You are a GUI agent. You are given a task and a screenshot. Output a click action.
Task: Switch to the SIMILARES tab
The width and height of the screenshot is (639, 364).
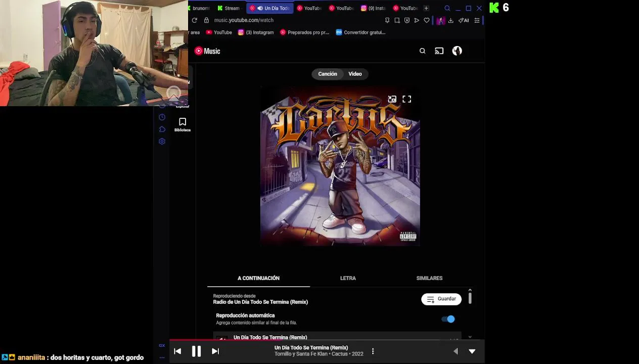pos(429,278)
